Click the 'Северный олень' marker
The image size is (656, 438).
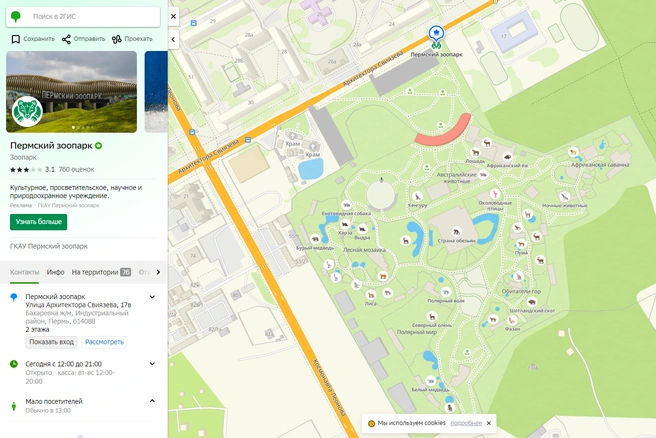(432, 317)
